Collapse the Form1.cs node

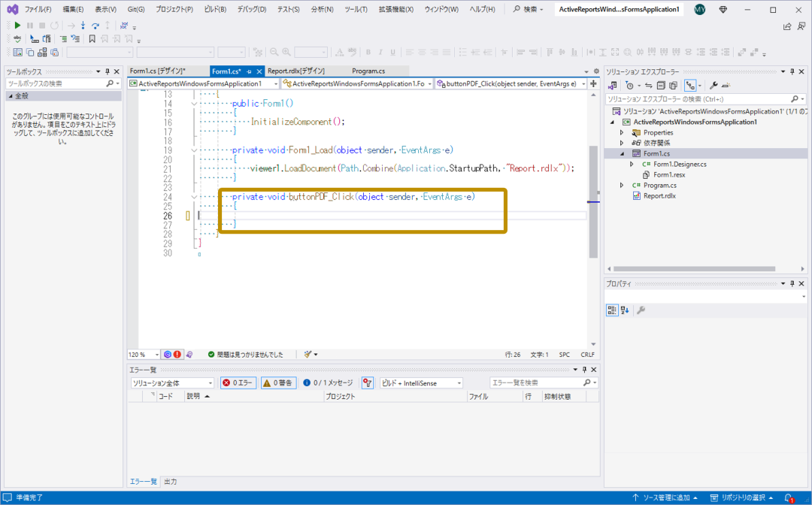tap(622, 153)
